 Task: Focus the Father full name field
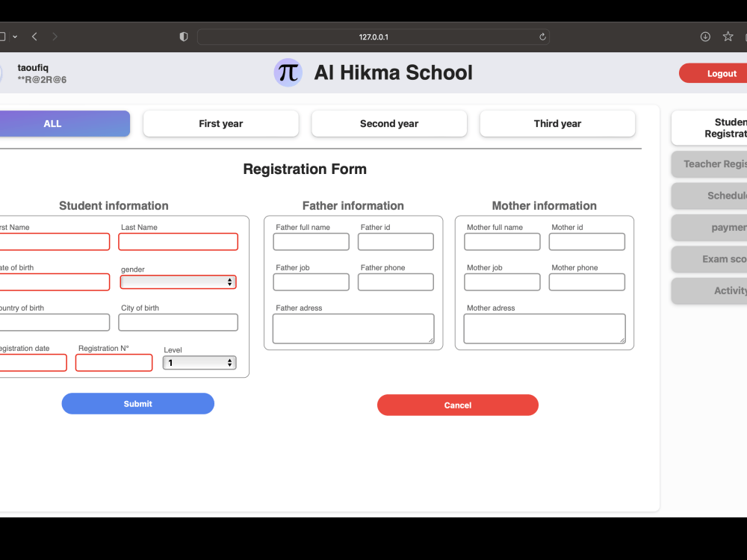coord(311,242)
